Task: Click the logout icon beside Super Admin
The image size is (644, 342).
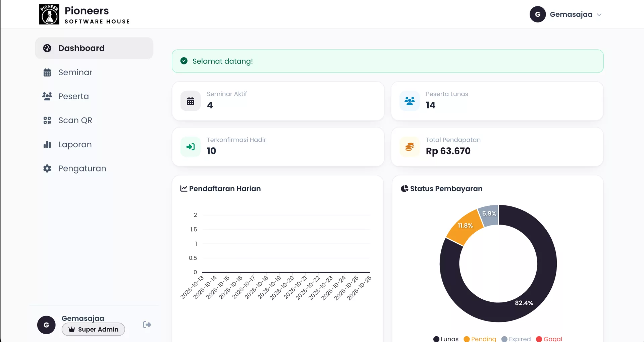Action: point(147,325)
